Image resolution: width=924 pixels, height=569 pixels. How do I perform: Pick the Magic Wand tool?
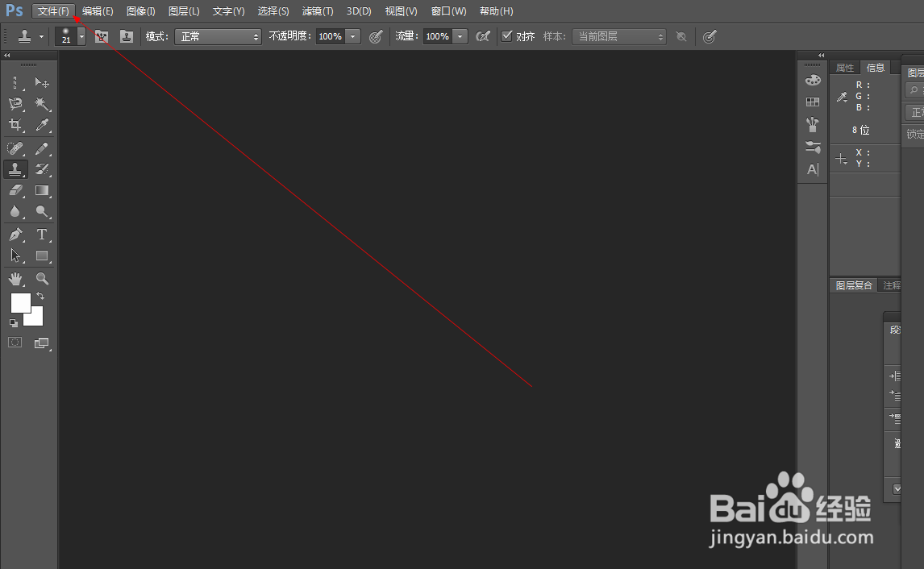(41, 104)
